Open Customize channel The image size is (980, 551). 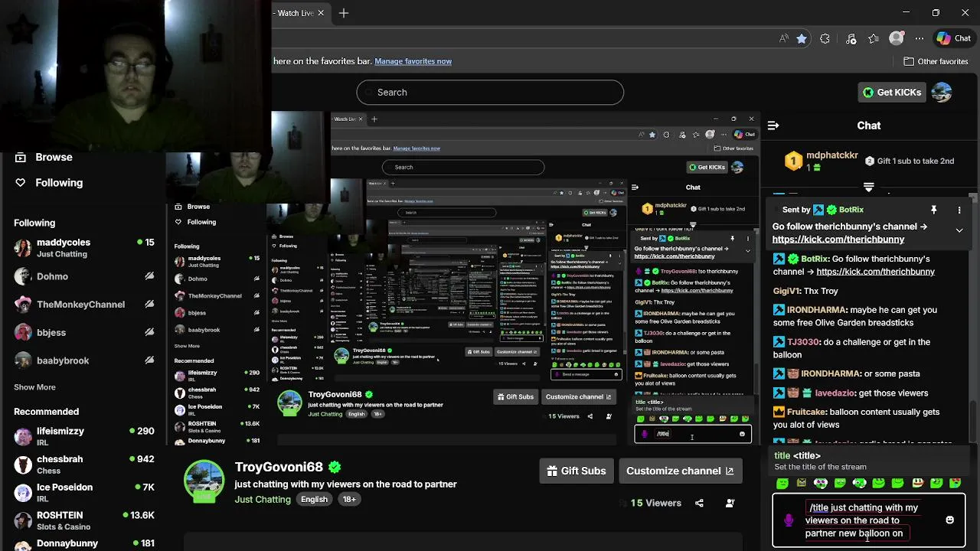[680, 471]
